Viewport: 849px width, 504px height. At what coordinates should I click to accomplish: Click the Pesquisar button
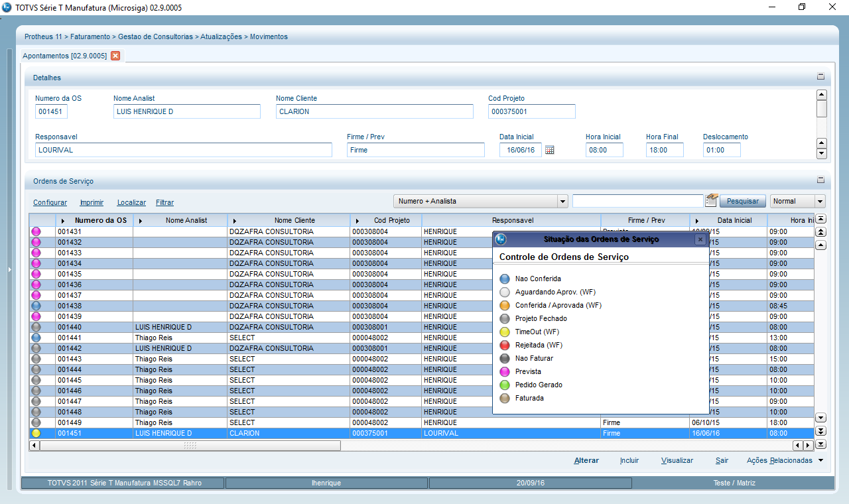743,201
